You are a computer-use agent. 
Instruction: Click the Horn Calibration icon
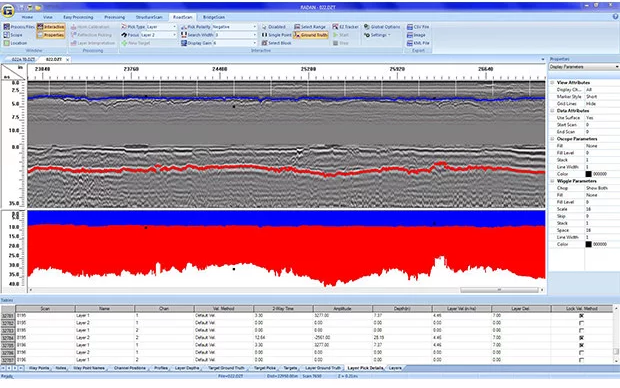coord(74,27)
